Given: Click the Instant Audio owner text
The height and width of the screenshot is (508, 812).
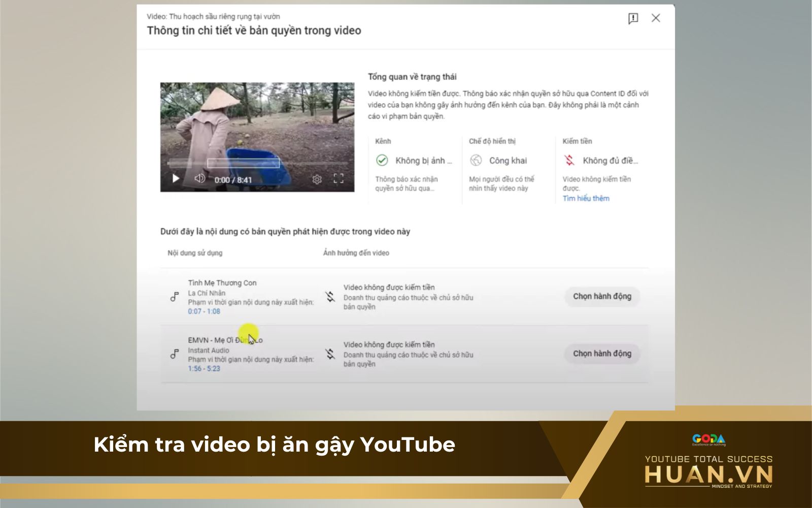Looking at the screenshot, I should pyautogui.click(x=209, y=351).
